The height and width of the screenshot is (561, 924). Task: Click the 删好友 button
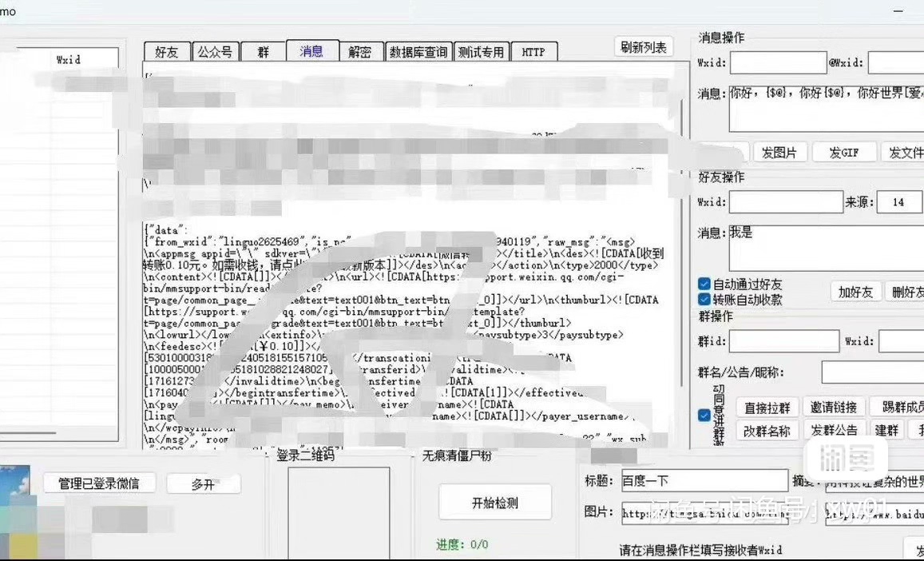tap(905, 292)
